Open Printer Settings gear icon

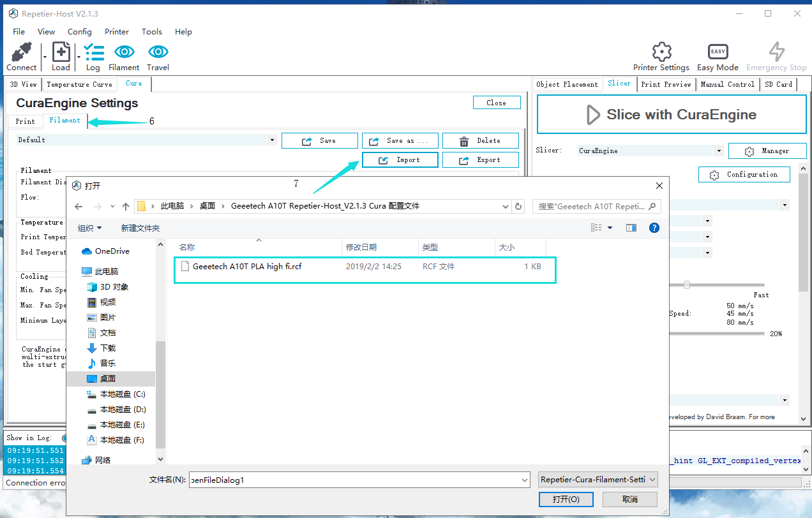[x=661, y=52]
